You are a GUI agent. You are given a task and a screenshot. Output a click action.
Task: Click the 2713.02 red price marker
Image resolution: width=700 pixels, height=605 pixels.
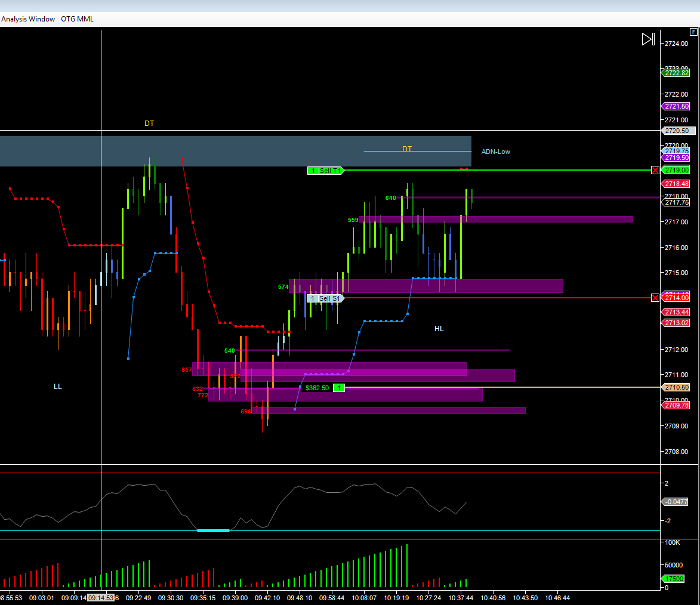click(676, 323)
